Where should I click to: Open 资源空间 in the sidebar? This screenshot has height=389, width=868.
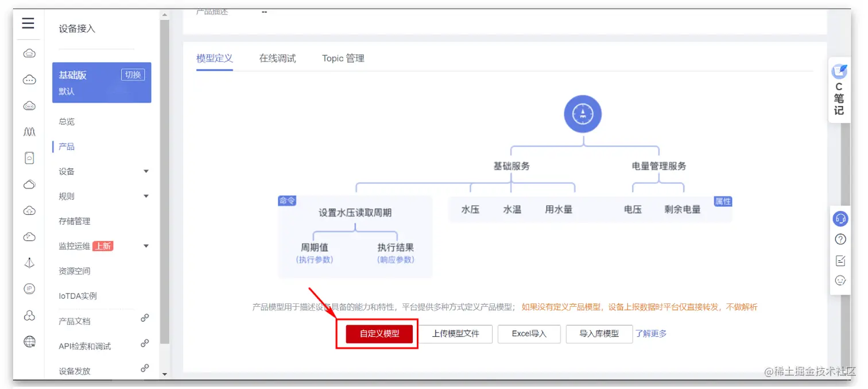75,271
